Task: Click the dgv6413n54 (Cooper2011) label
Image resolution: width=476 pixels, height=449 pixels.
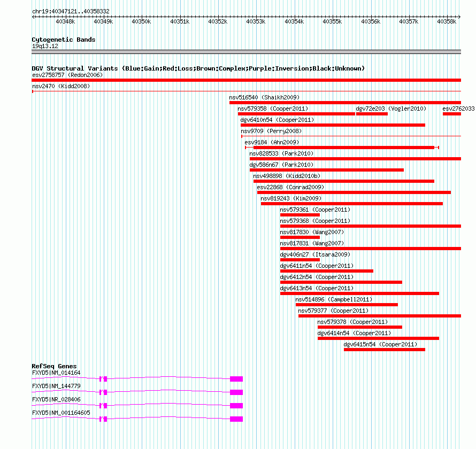Action: (x=317, y=288)
